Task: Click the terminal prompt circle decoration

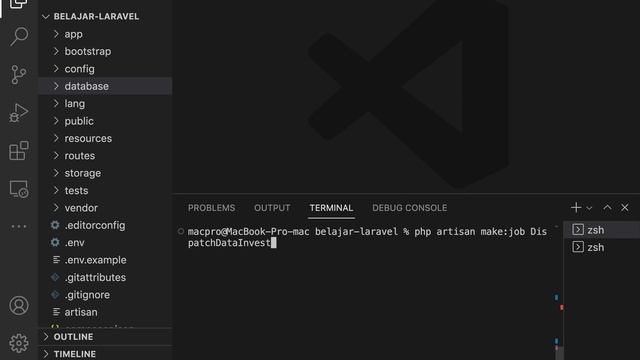Action: (181, 231)
